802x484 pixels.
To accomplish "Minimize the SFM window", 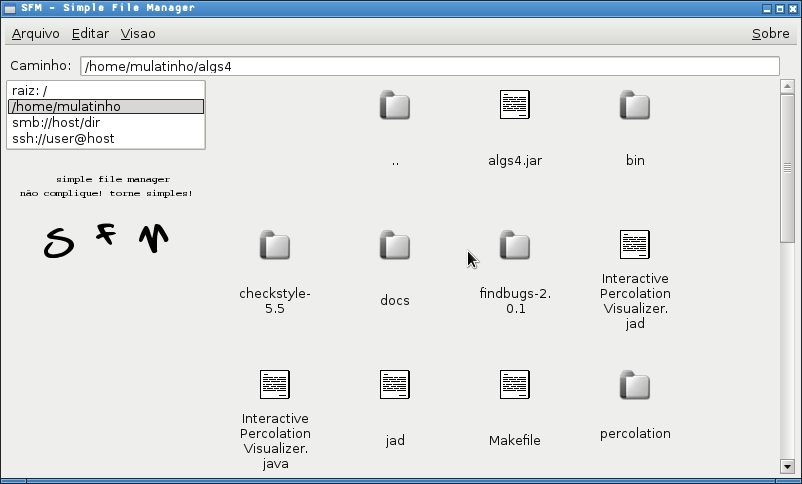I will [x=767, y=9].
